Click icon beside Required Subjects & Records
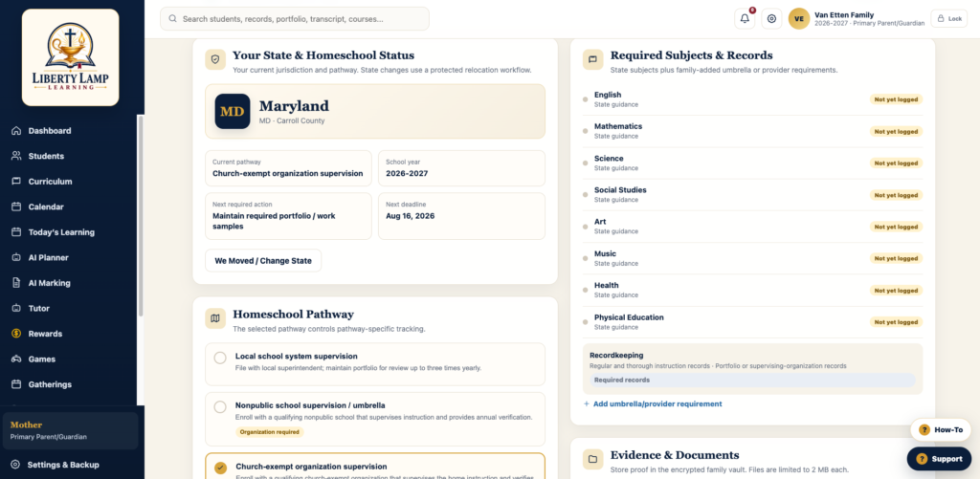Image resolution: width=980 pixels, height=479 pixels. coord(592,59)
